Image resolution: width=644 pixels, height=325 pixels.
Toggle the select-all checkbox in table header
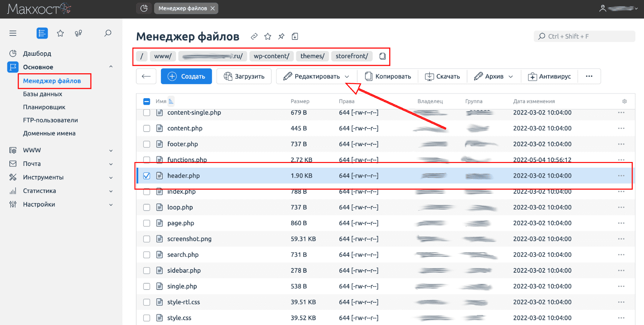coord(147,102)
